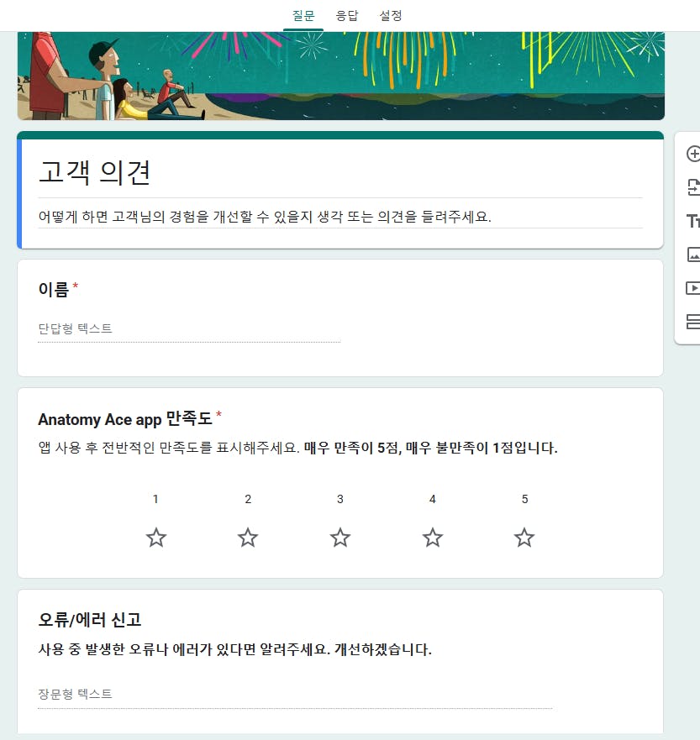The image size is (700, 740).
Task: Select the third star rating
Action: point(339,538)
